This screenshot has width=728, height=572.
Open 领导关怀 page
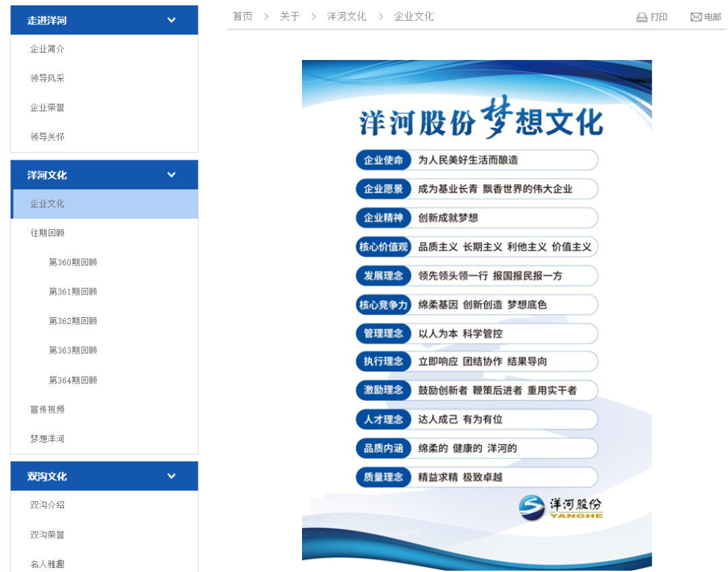(x=47, y=137)
